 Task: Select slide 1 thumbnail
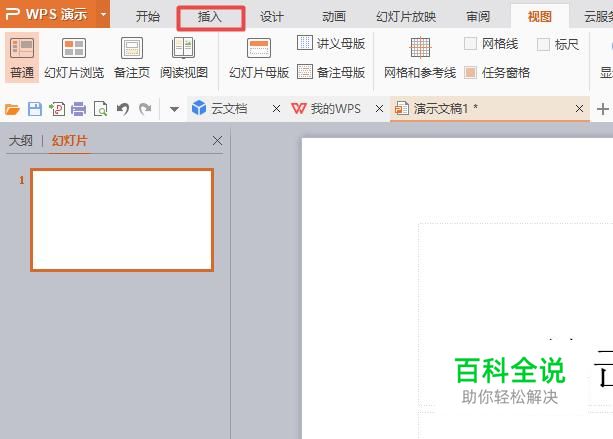tap(122, 220)
